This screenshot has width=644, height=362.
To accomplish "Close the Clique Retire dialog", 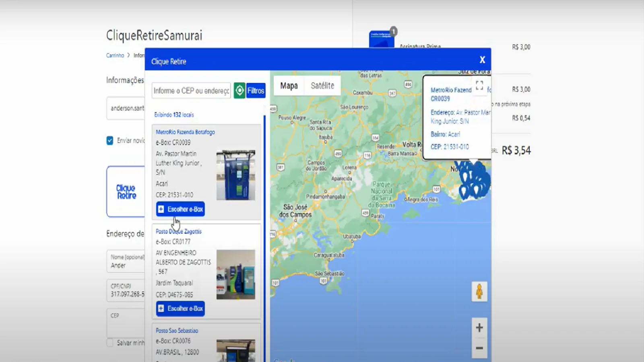I will click(x=482, y=60).
